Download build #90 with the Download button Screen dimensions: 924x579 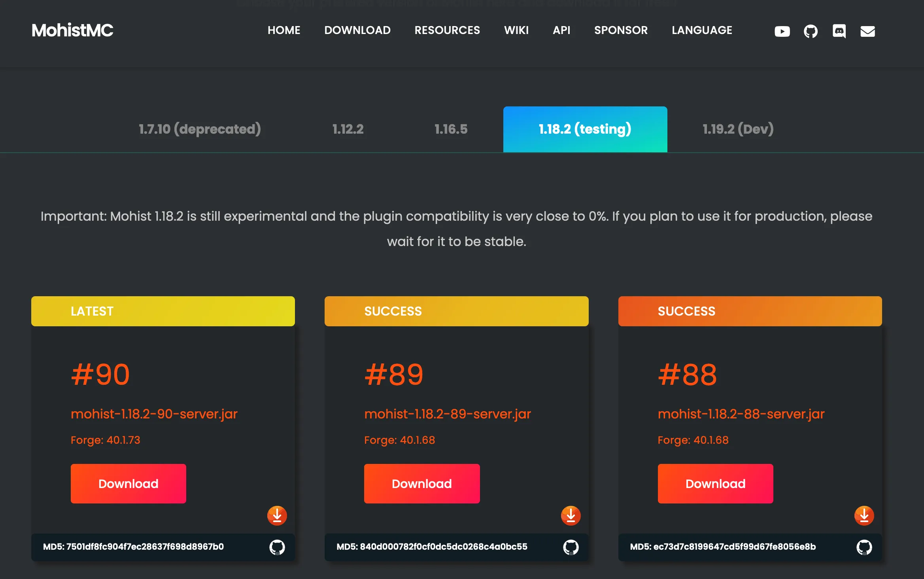pos(128,483)
